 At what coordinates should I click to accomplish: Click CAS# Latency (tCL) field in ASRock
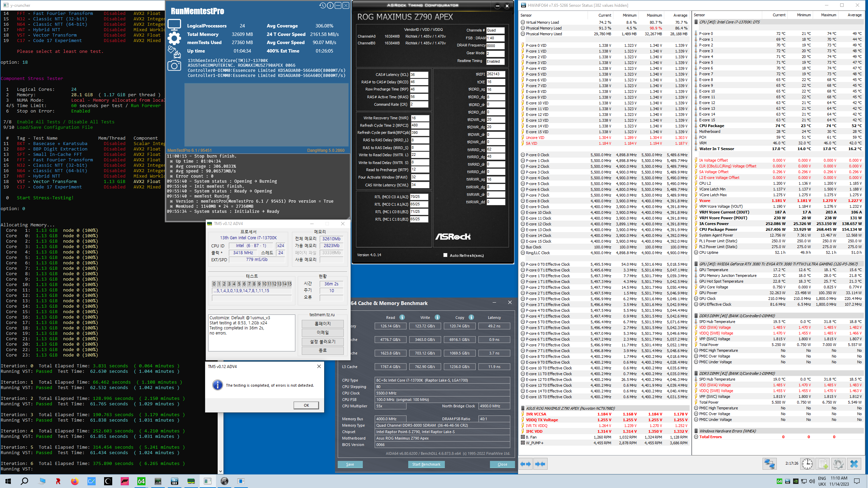pos(419,75)
